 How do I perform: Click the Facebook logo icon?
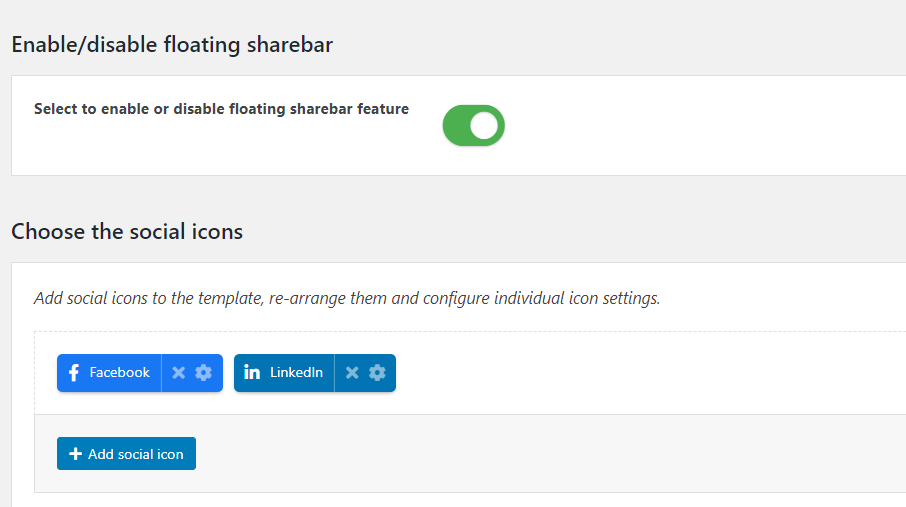(x=74, y=373)
